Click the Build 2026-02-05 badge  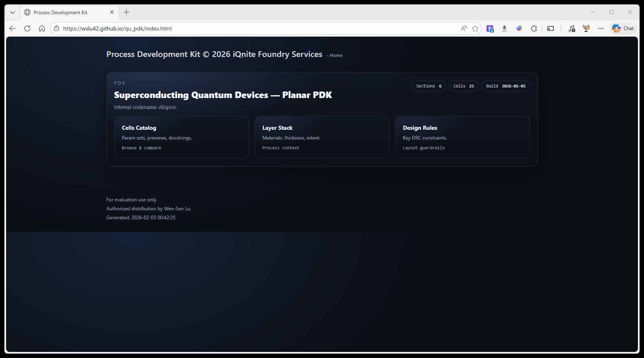point(506,86)
